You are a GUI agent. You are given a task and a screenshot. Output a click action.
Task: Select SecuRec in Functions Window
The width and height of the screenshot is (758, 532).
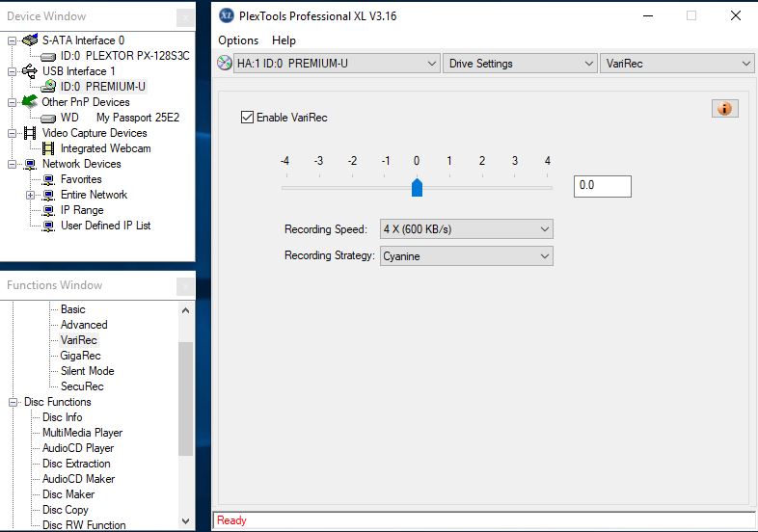coord(82,386)
